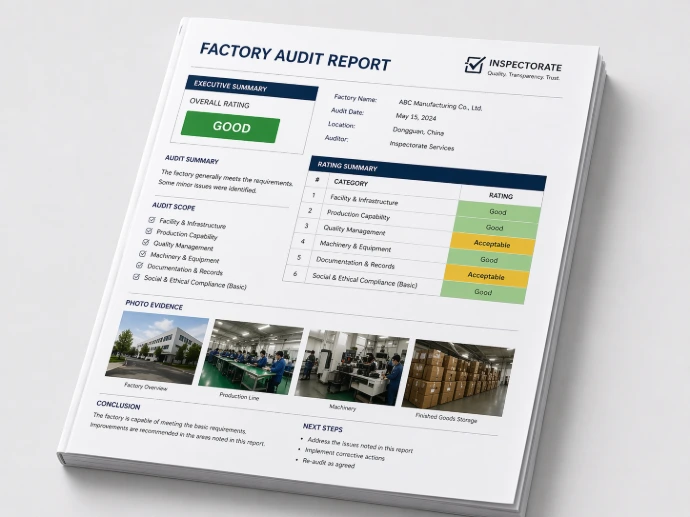
Task: Click the green GOOD overall rating badge
Action: [231, 128]
